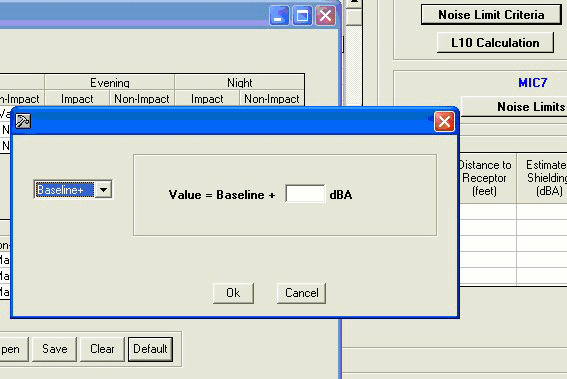Click the dBA unit label

click(341, 195)
